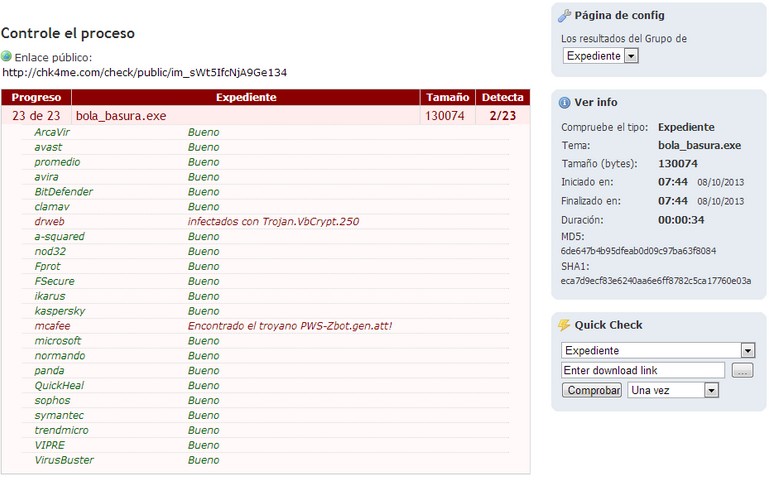Select the trendmicro scanner name
The height and width of the screenshot is (482, 769).
click(x=61, y=430)
